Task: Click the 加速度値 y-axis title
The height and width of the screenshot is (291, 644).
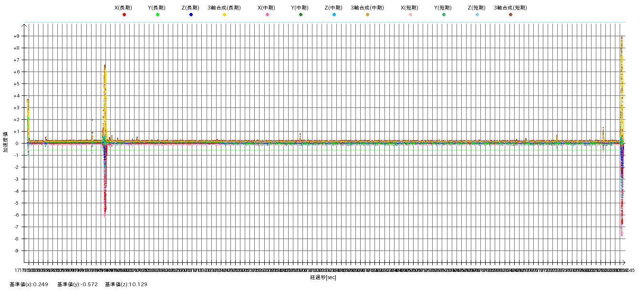Action: [x=6, y=142]
